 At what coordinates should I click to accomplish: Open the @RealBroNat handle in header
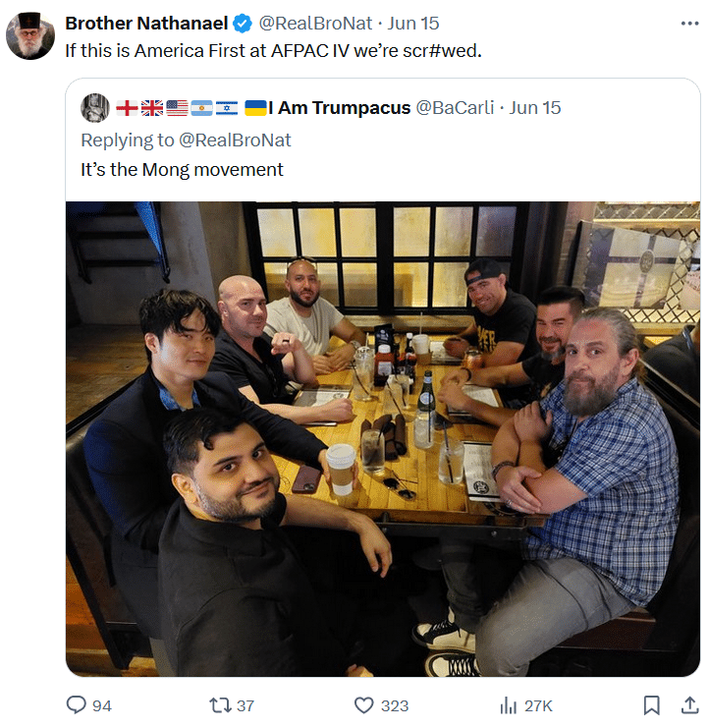pos(315,24)
